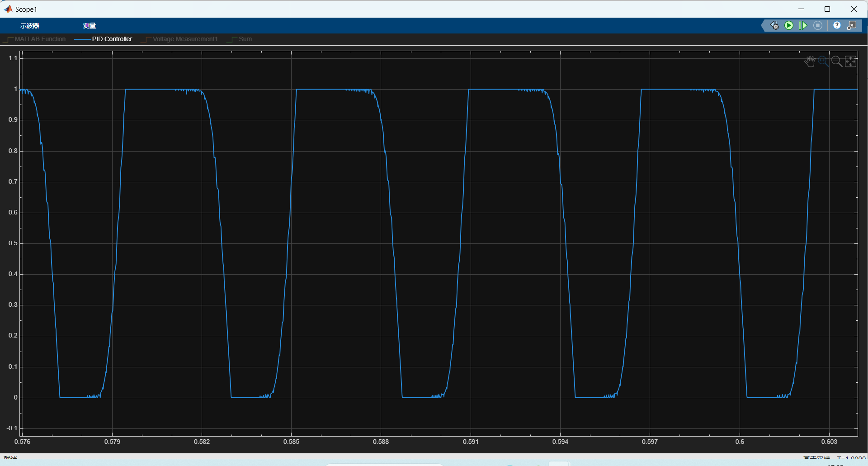Click the y-axis tick label 1.1
868x466 pixels.
(x=13, y=58)
